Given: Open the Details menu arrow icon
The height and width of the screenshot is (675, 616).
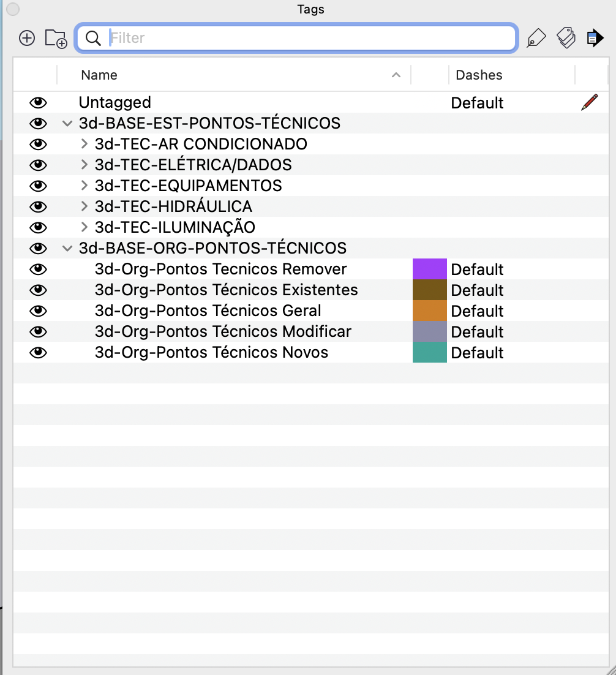Looking at the screenshot, I should point(595,38).
